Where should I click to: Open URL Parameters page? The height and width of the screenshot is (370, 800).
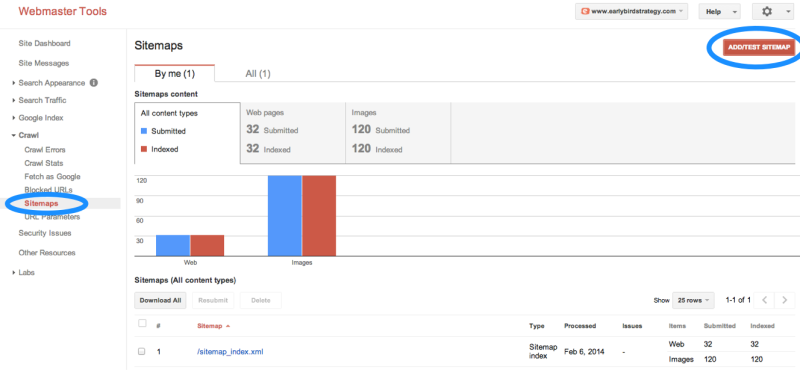click(x=52, y=217)
